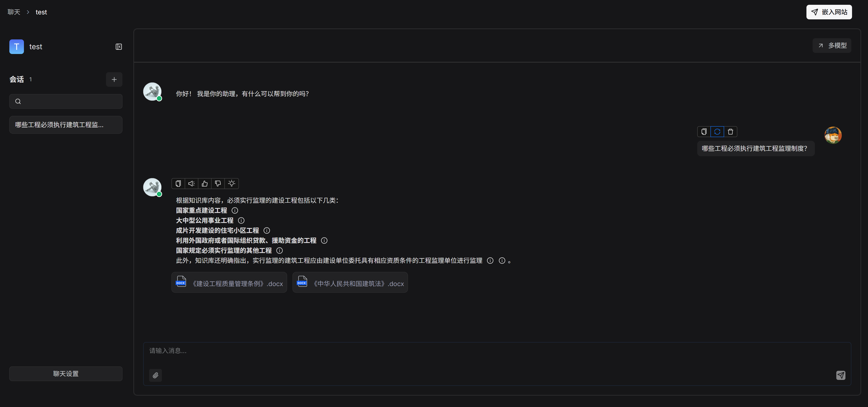Open 聊天设置 at sidebar bottom
The width and height of the screenshot is (868, 407).
66,374
